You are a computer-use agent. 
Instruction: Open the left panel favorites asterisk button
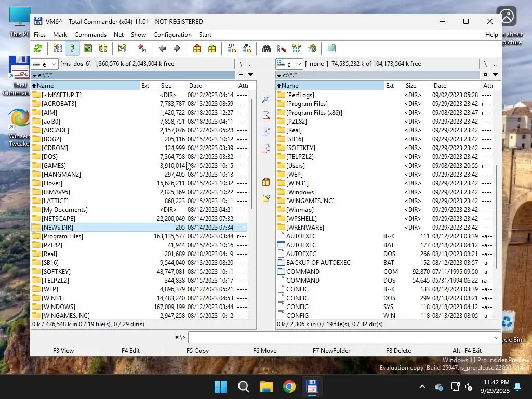coord(241,75)
